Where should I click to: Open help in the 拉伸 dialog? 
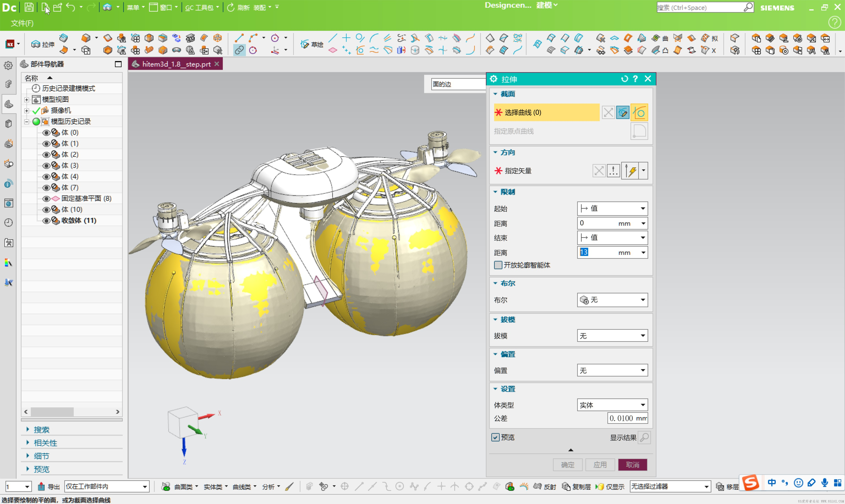tap(635, 79)
